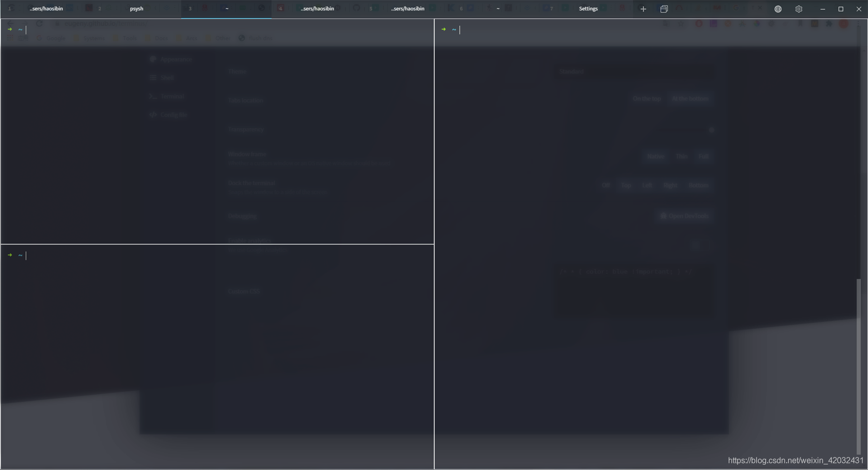Close the terminal window
This screenshot has height=470, width=868.
859,9
